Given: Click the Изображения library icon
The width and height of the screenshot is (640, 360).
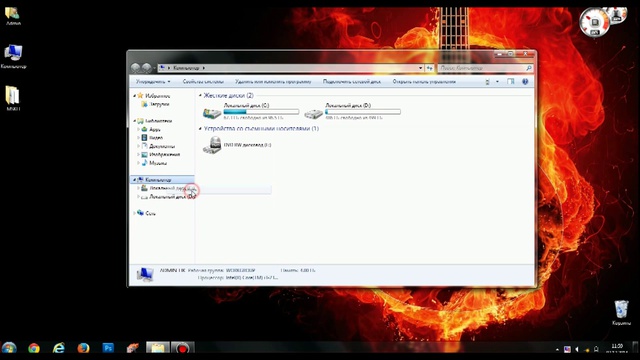Looking at the screenshot, I should [x=144, y=154].
